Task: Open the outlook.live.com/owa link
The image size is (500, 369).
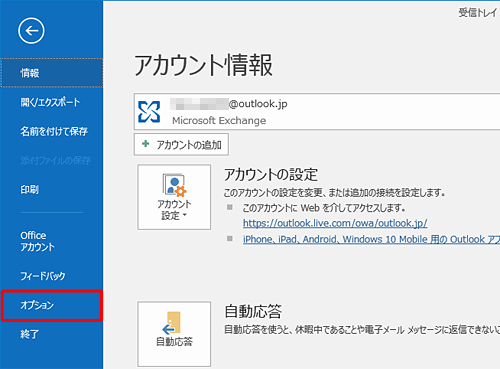Action: tap(335, 223)
